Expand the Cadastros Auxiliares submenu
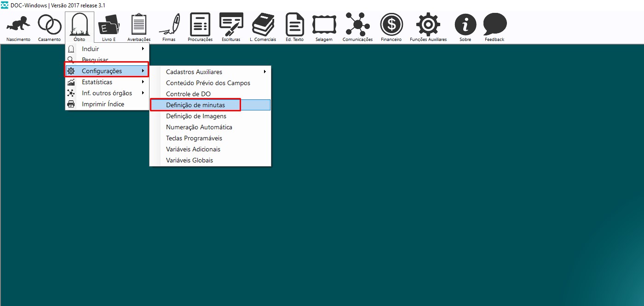Screen dimensions: 644x306 coord(210,72)
